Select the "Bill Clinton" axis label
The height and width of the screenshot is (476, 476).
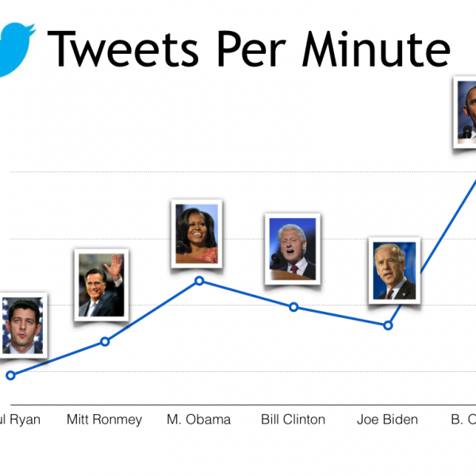tap(294, 420)
